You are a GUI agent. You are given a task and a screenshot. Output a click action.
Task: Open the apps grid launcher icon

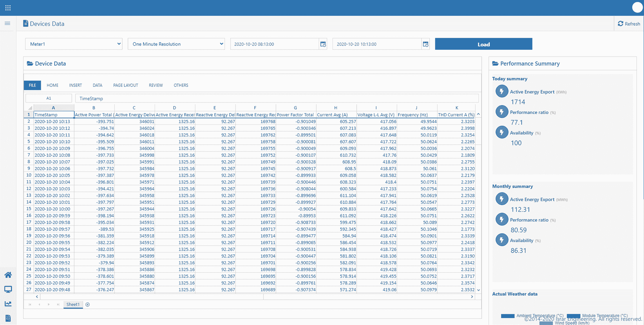[x=8, y=8]
